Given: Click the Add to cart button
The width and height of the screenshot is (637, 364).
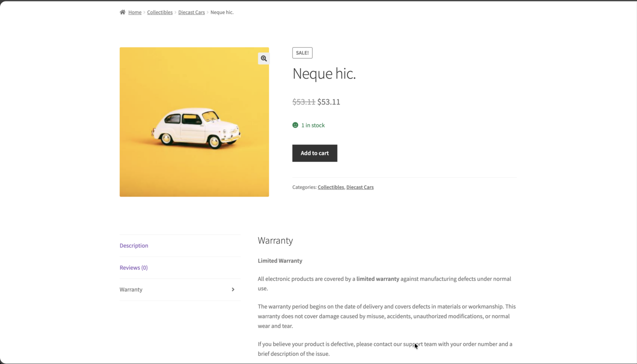Looking at the screenshot, I should pyautogui.click(x=314, y=153).
